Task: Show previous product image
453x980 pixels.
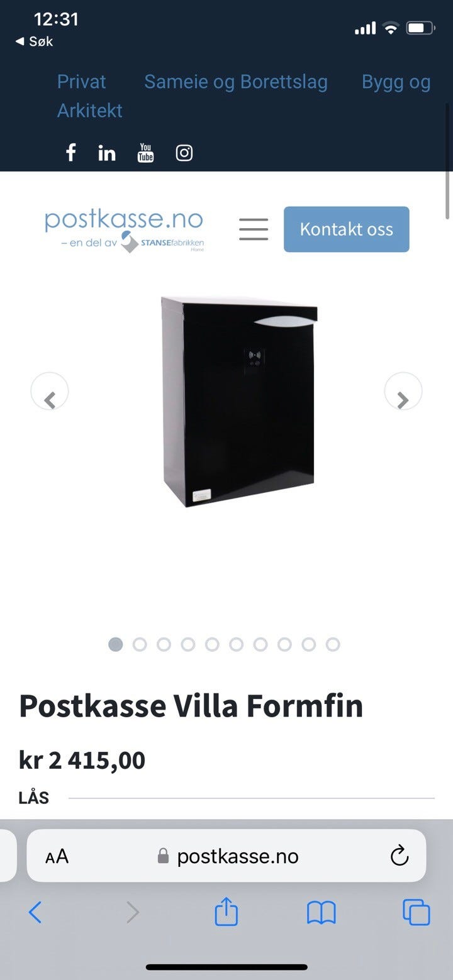Action: point(50,392)
